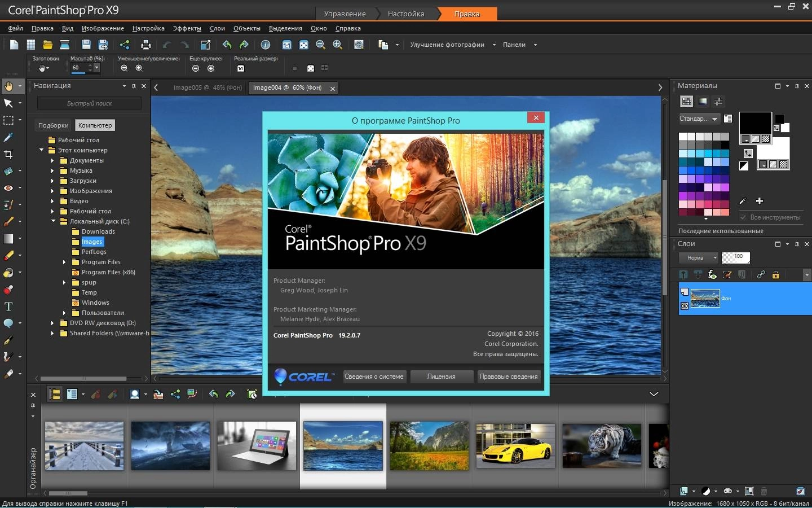The width and height of the screenshot is (812, 508).
Task: Collapse the Этот компьютер node
Action: [x=41, y=150]
